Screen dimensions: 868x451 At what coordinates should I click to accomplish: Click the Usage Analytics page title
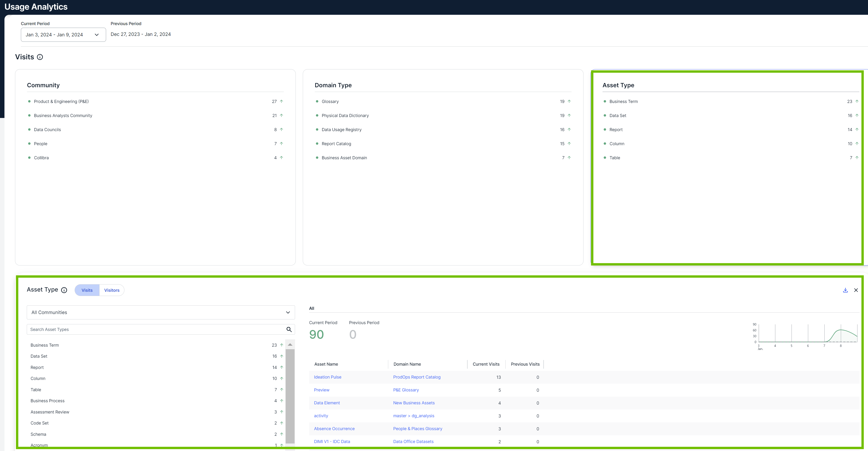click(36, 7)
